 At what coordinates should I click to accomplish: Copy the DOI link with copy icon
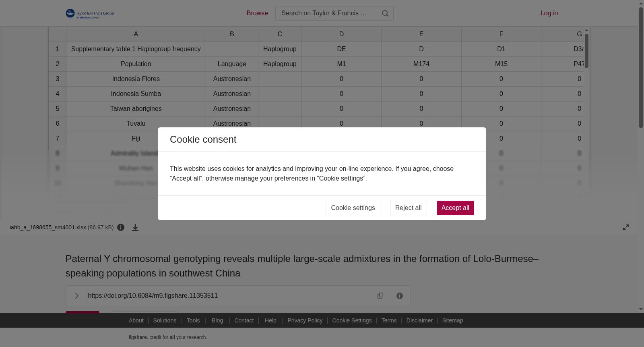tap(380, 296)
